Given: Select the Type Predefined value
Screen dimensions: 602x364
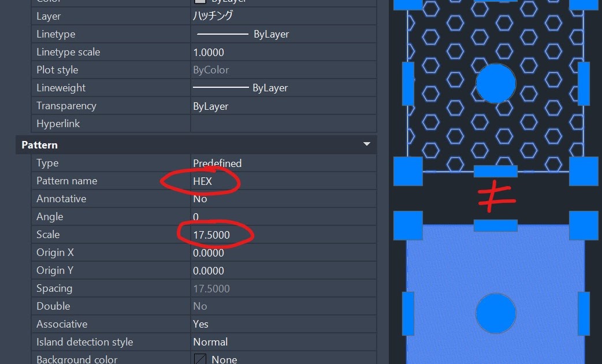Looking at the screenshot, I should tap(283, 163).
